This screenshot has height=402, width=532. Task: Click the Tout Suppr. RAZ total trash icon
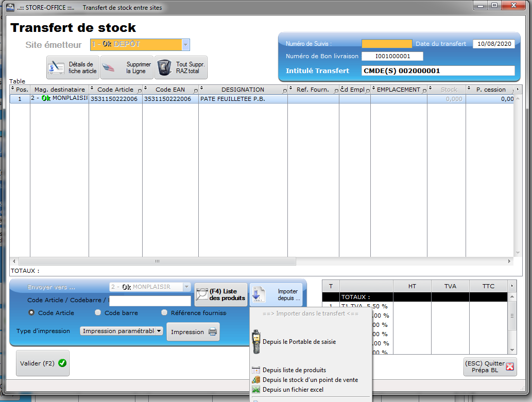164,67
